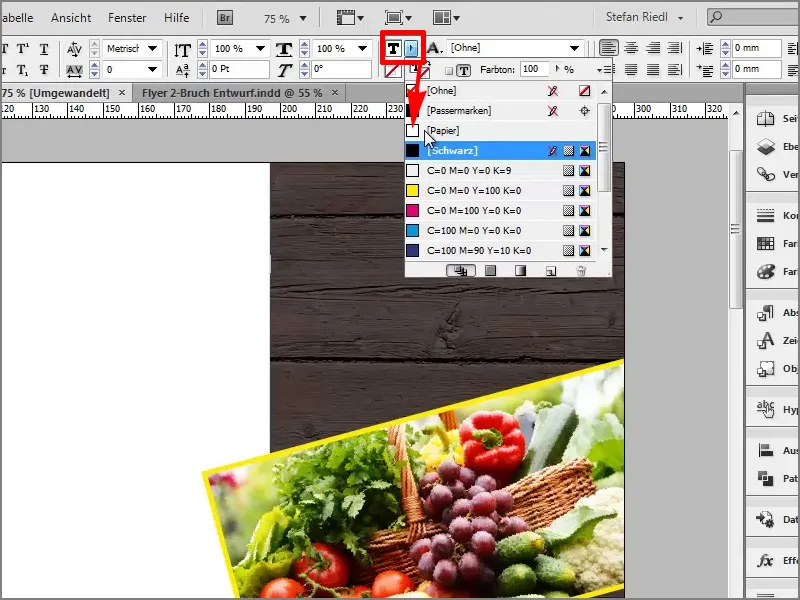
Task: Open the Farbton slider arrow
Action: coord(557,69)
